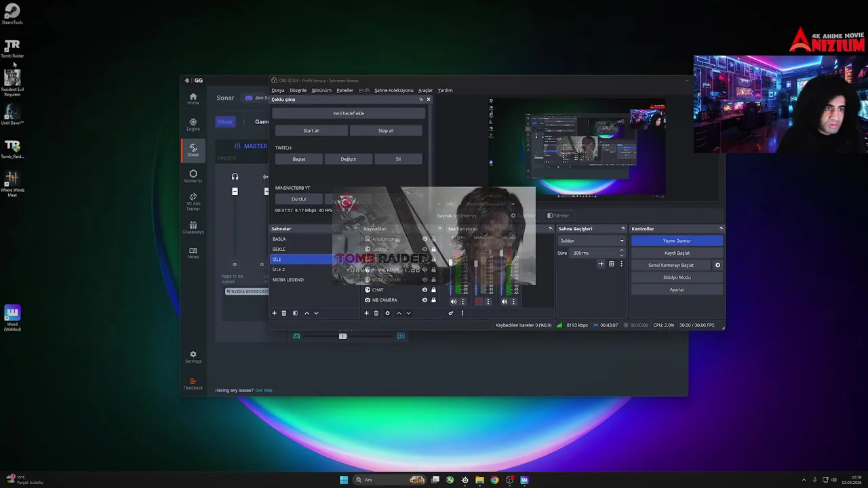Move the selected scene down
This screenshot has height=488, width=868.
pyautogui.click(x=316, y=313)
